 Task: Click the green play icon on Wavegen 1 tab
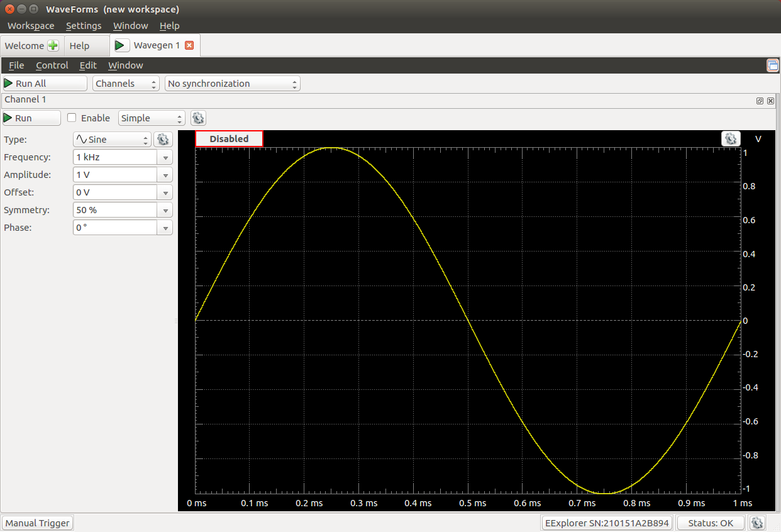click(122, 45)
